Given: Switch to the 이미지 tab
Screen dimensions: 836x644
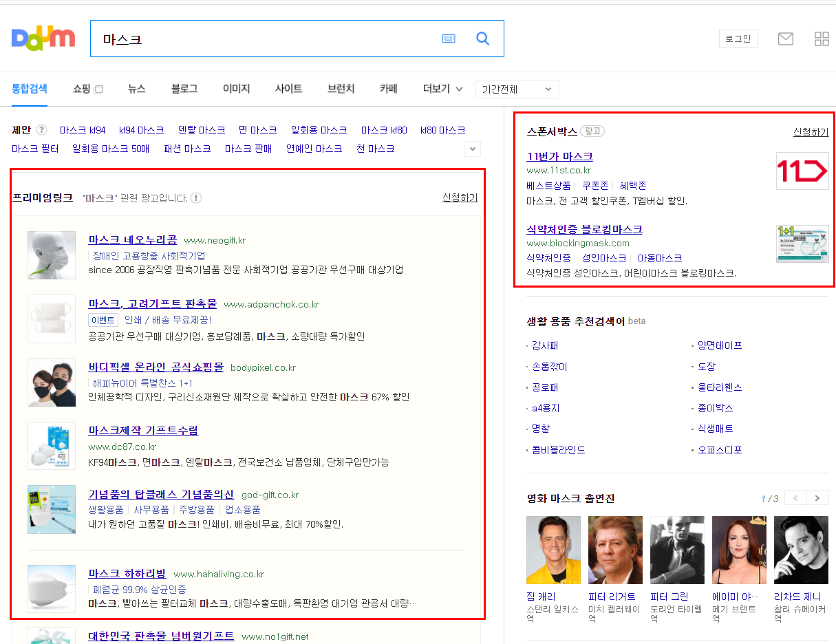Looking at the screenshot, I should 236,89.
